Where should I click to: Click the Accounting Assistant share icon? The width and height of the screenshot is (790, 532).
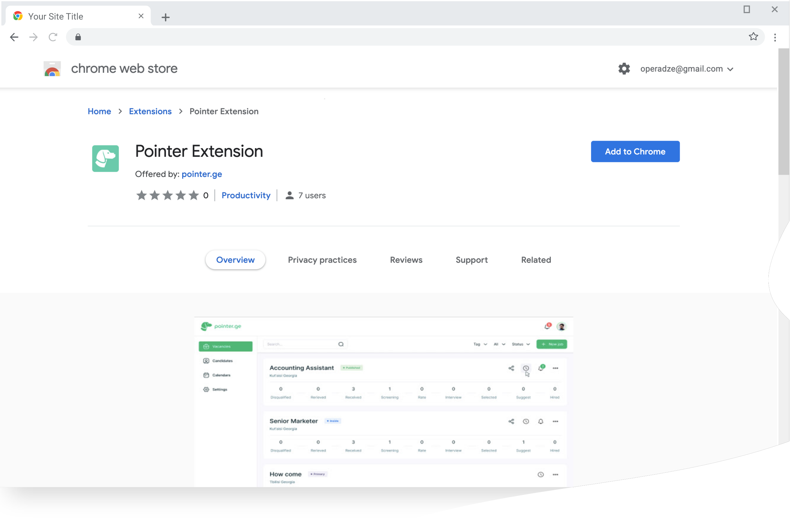(511, 368)
